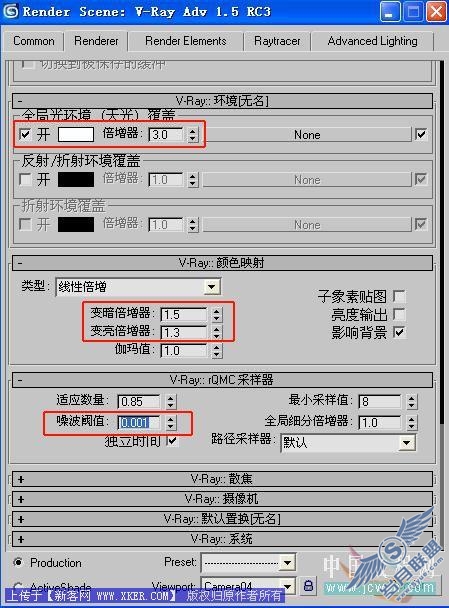Click the None map button for skylight
This screenshot has height=608, width=449.
click(307, 135)
